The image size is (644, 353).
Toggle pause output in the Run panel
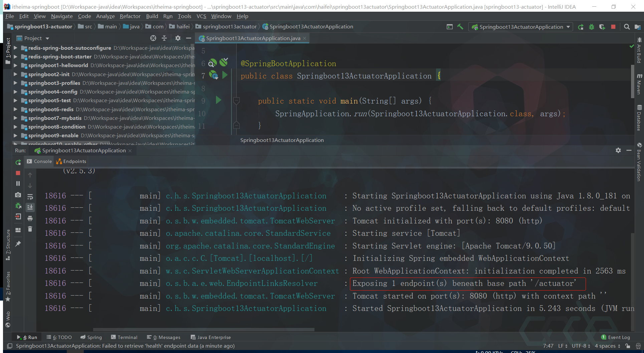click(18, 184)
